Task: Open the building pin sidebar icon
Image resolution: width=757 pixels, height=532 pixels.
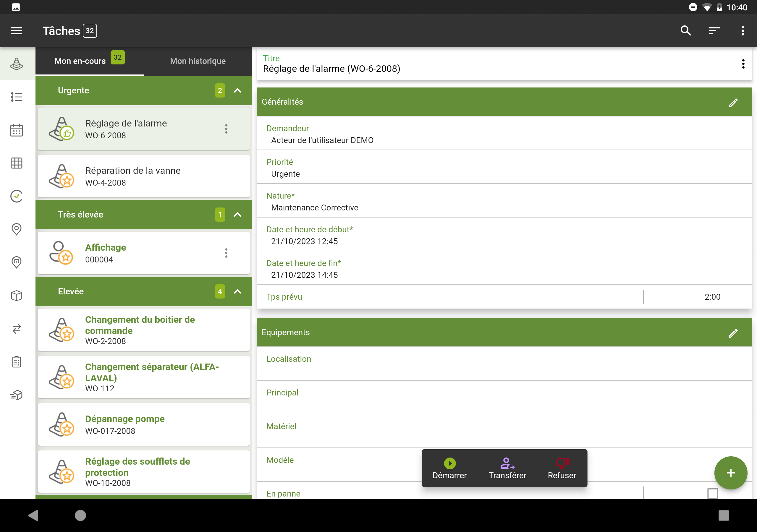Action: click(x=17, y=262)
